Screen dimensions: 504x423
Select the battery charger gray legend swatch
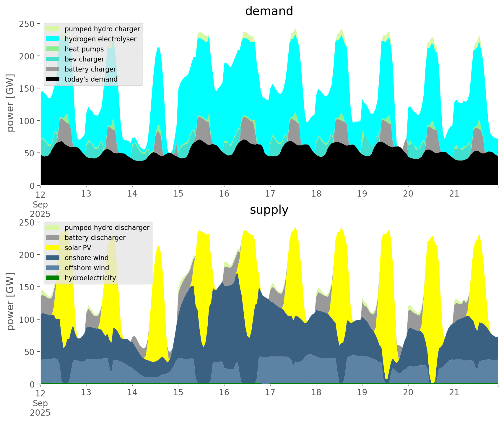[x=53, y=69]
